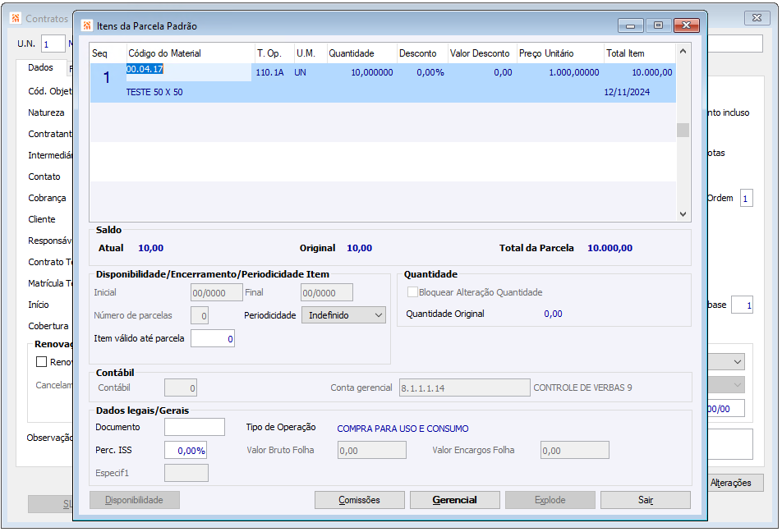Close the Itens da Parcela Padrão dialog

686,25
